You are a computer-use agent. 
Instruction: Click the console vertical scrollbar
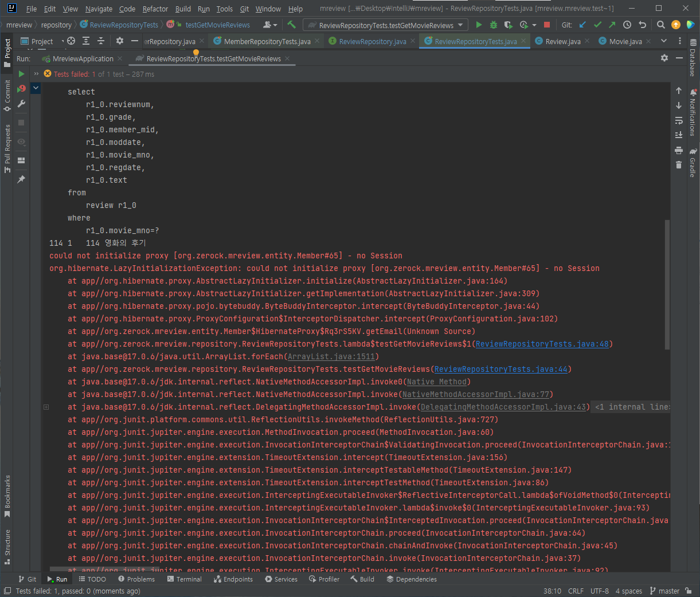[667, 285]
